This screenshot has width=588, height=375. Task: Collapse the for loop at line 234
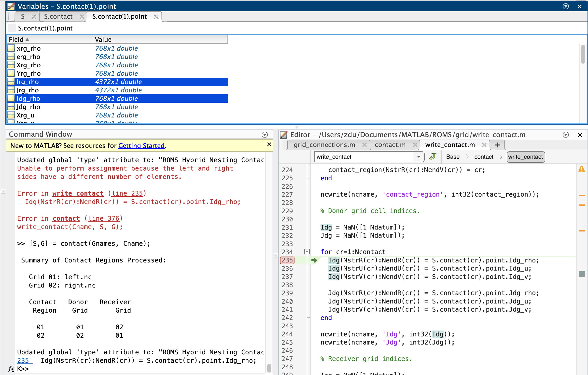tap(307, 252)
